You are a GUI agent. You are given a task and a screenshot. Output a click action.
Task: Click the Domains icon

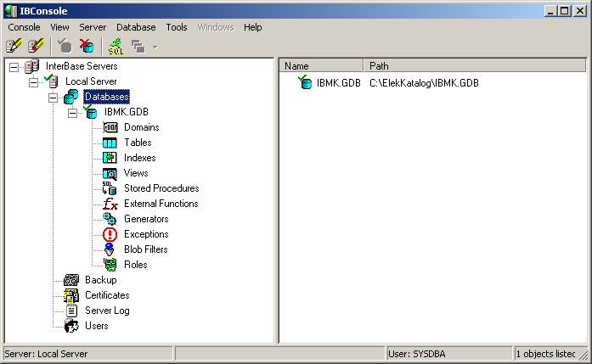110,127
